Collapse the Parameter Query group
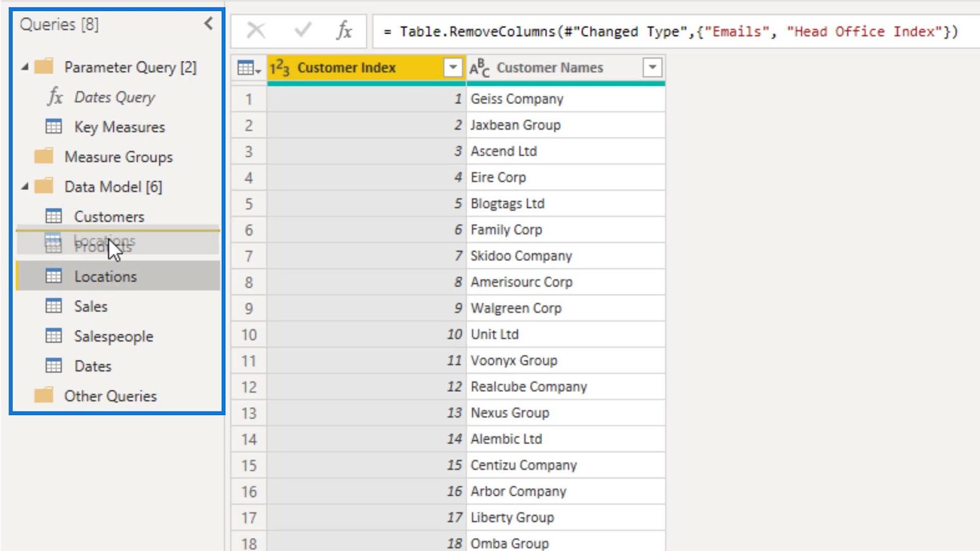 coord(24,66)
